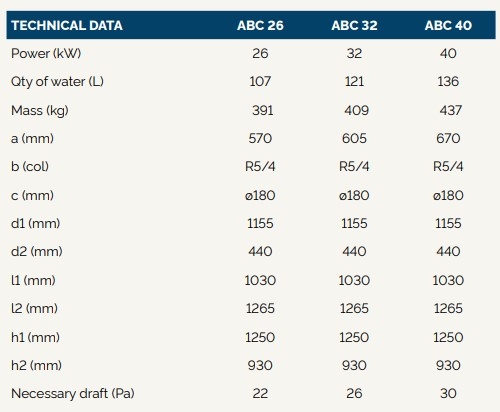Select the b (col) row label
500x412 pixels.
30,167
